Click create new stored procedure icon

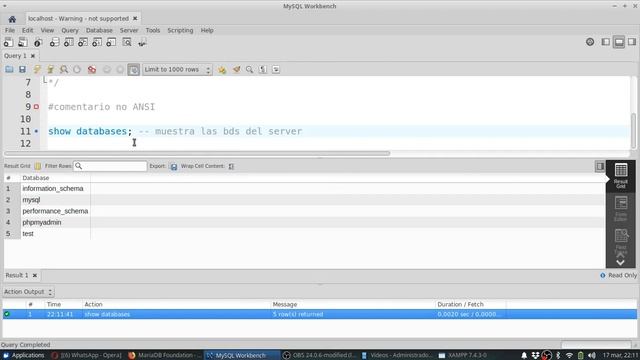[97, 42]
